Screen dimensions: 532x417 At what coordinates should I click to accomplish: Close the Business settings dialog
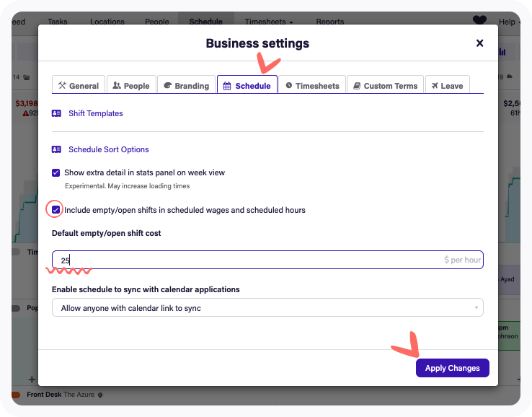(479, 43)
